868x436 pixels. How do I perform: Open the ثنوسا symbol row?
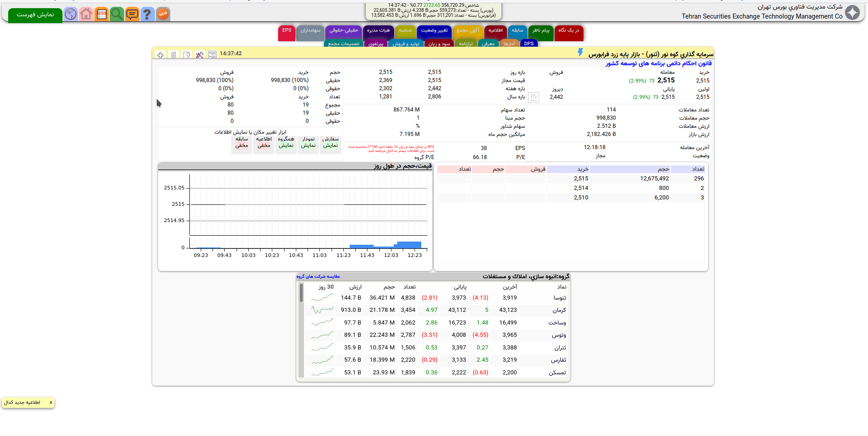pos(436,298)
